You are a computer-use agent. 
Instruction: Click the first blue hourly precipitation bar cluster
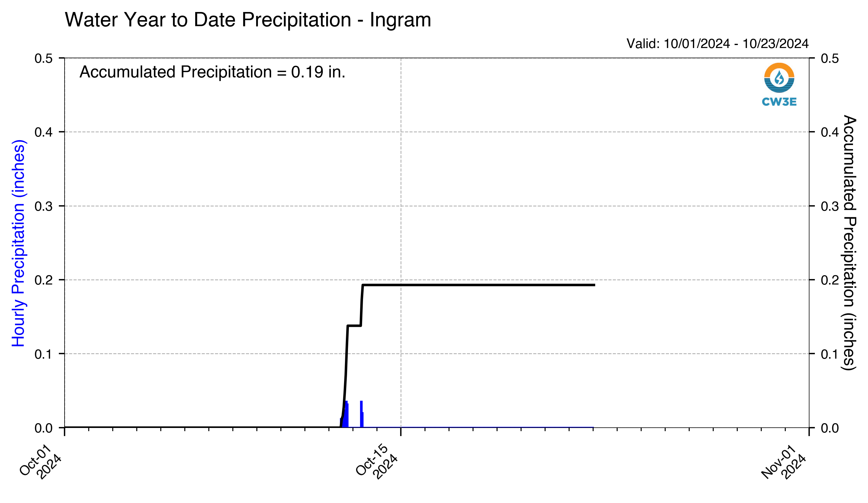pos(345,414)
